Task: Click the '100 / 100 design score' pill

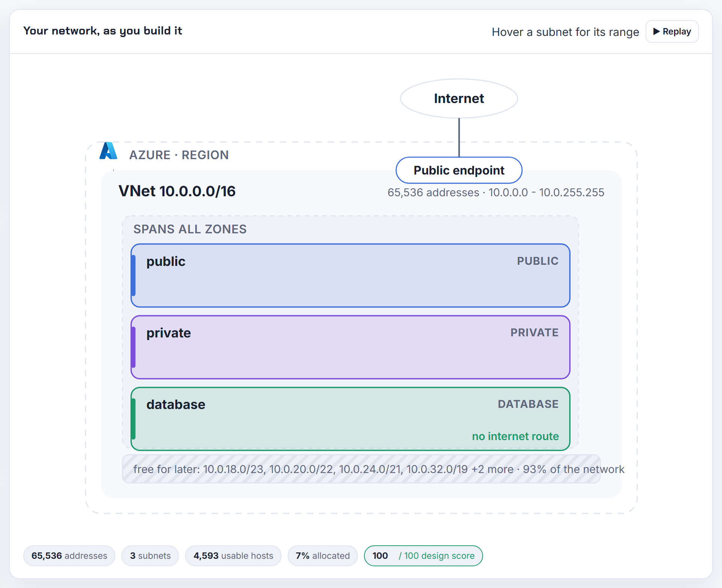Action: tap(423, 556)
